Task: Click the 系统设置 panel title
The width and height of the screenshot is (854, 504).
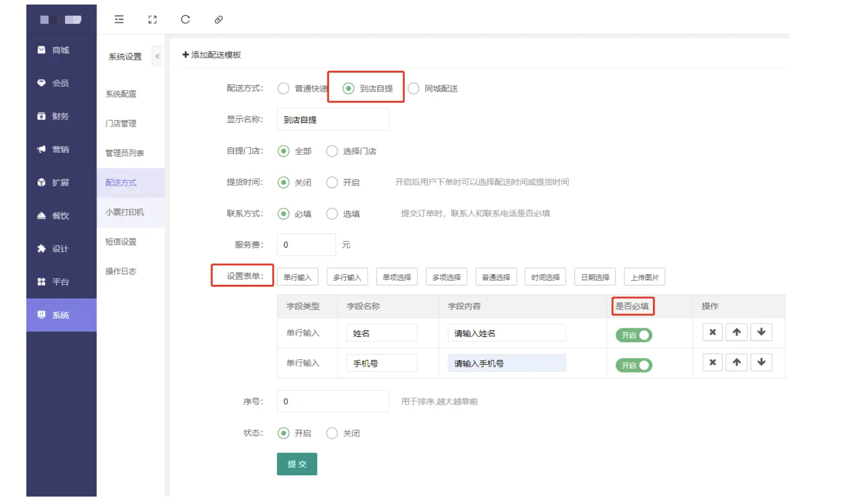Action: pos(125,56)
